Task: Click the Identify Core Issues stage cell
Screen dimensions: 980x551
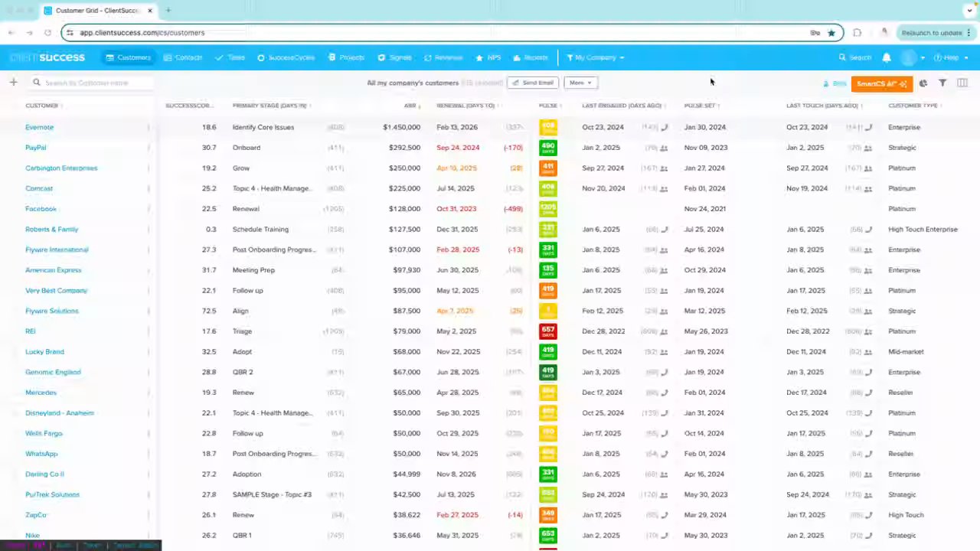Action: pyautogui.click(x=263, y=127)
